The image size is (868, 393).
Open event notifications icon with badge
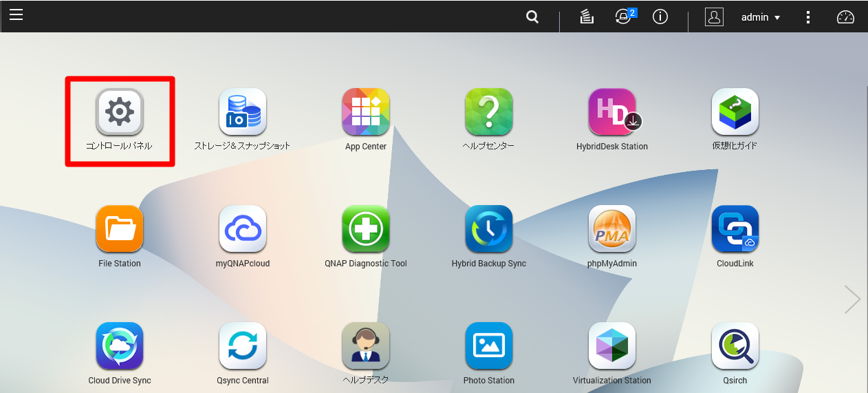(x=625, y=17)
